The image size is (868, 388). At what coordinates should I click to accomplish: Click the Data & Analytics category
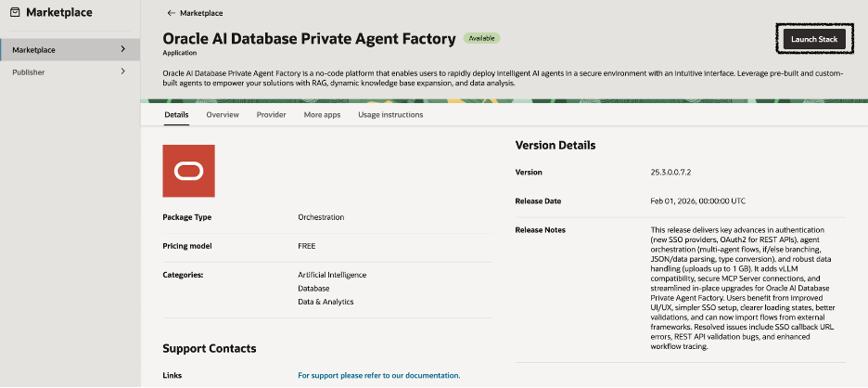(x=325, y=302)
